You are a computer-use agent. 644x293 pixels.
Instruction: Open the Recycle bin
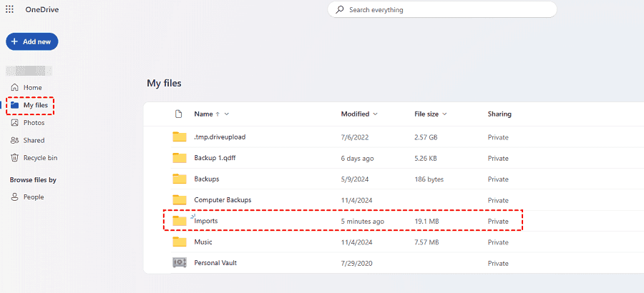[39, 158]
